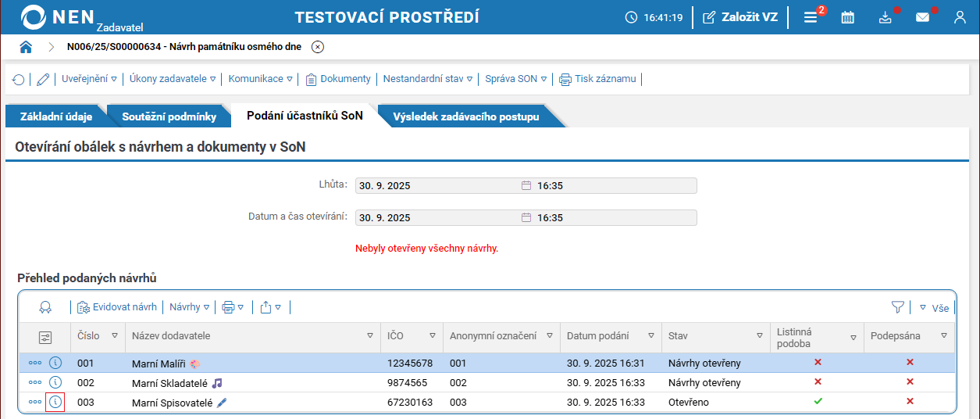The width and height of the screenshot is (980, 419).
Task: Click the music note icon beside Marní Skladatelé
Action: 217,383
